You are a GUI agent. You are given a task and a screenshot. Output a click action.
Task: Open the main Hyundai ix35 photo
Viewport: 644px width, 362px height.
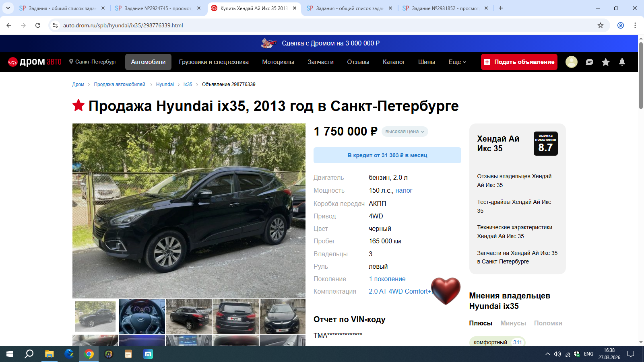pos(189,211)
